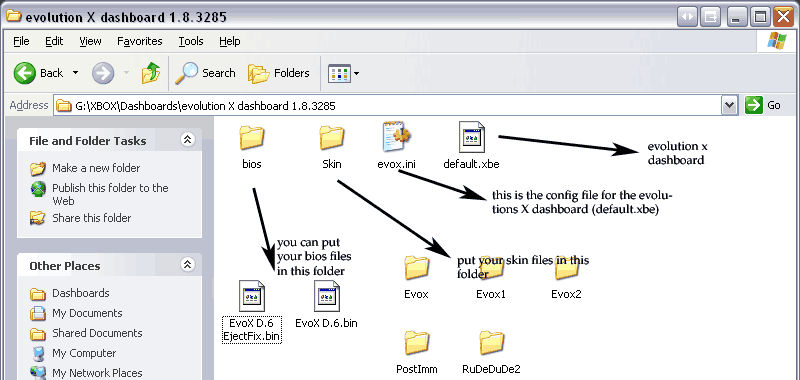Open Shared Documents link
This screenshot has width=800, height=380.
point(97,333)
